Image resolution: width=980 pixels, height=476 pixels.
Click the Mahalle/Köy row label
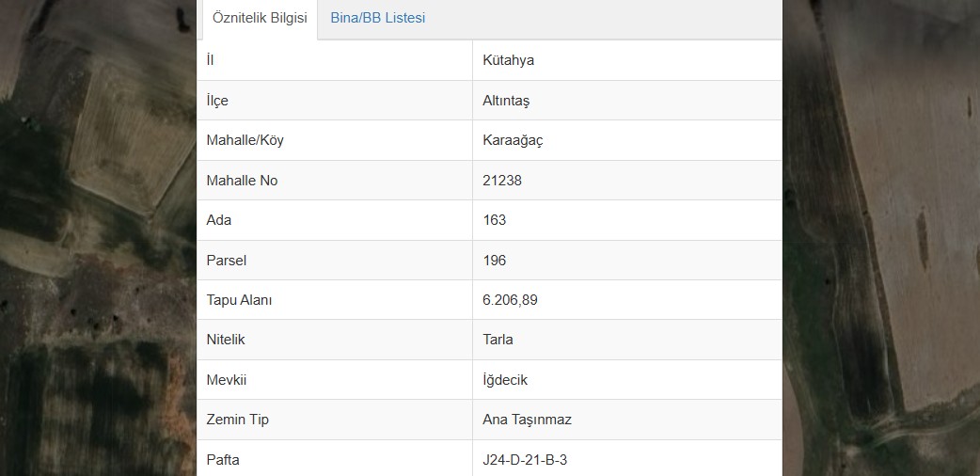coord(245,140)
